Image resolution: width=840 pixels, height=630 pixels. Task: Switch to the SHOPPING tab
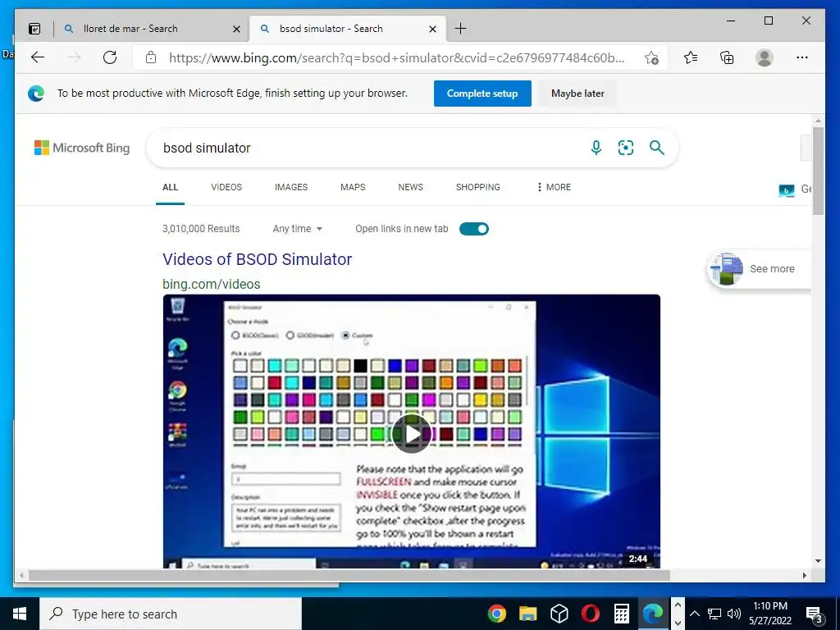478,187
